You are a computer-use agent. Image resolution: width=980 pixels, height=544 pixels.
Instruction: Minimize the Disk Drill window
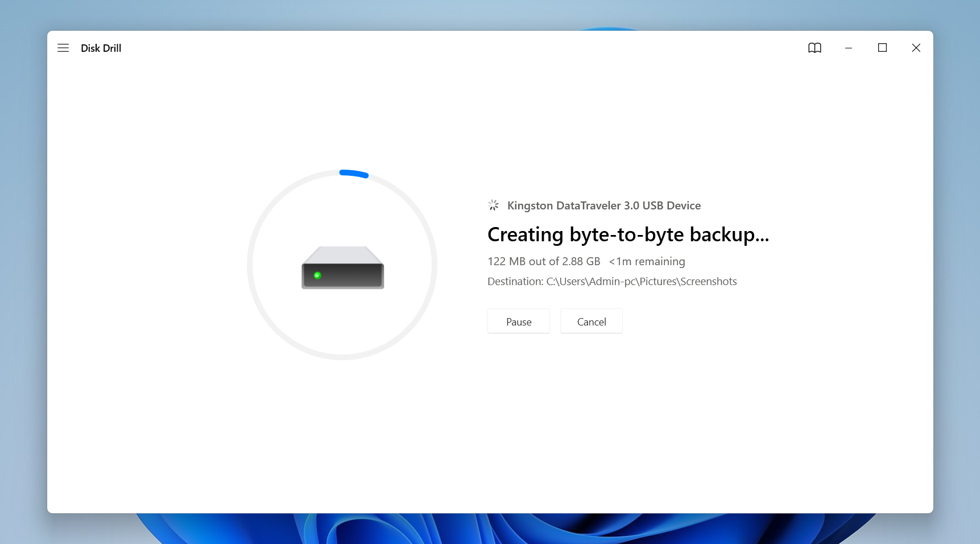tap(849, 48)
